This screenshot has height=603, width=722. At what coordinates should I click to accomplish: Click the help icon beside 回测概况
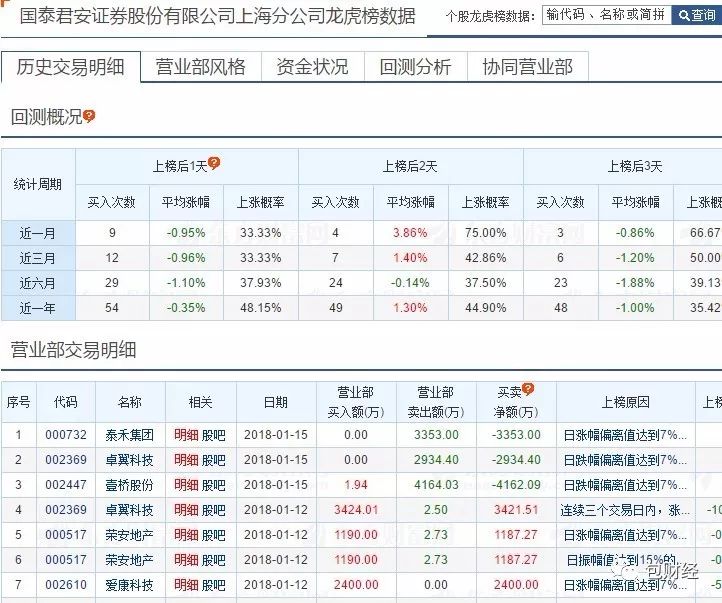click(x=89, y=116)
